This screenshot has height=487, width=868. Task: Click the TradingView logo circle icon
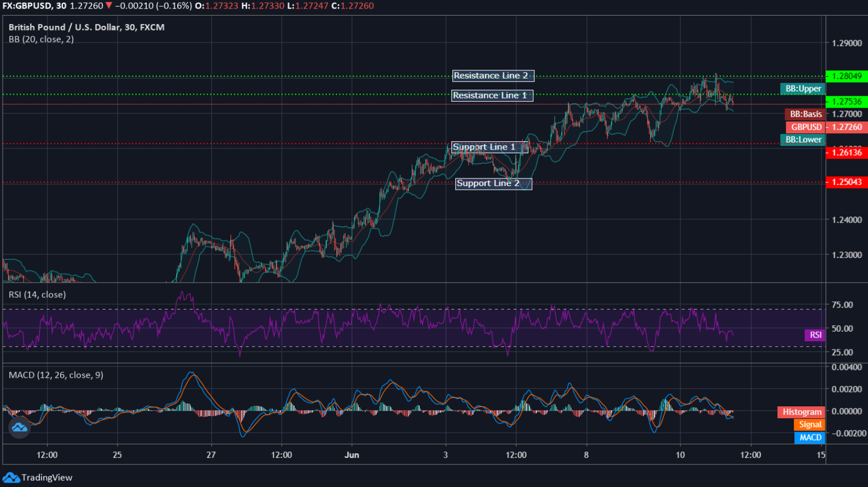tap(19, 428)
